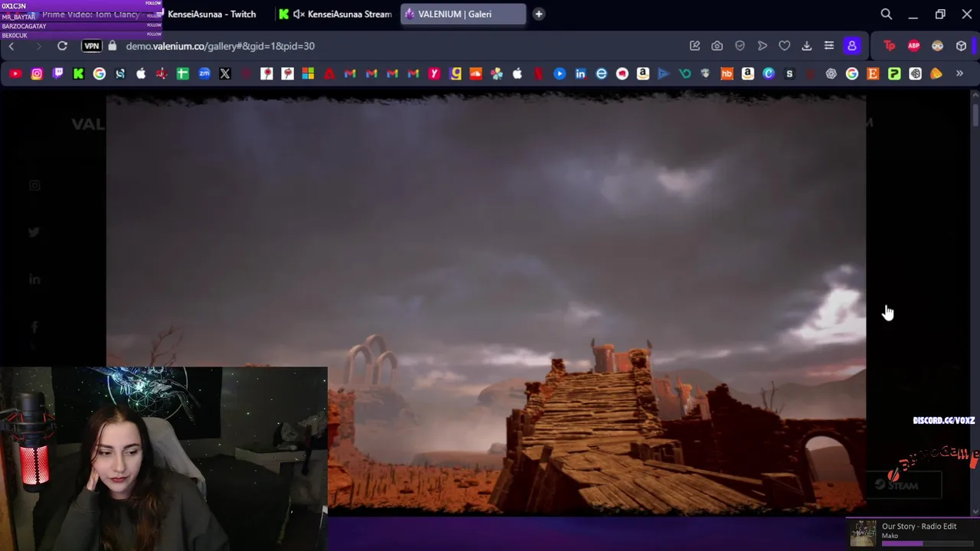980x551 pixels.
Task: Go back to previous page
Action: pyautogui.click(x=11, y=46)
